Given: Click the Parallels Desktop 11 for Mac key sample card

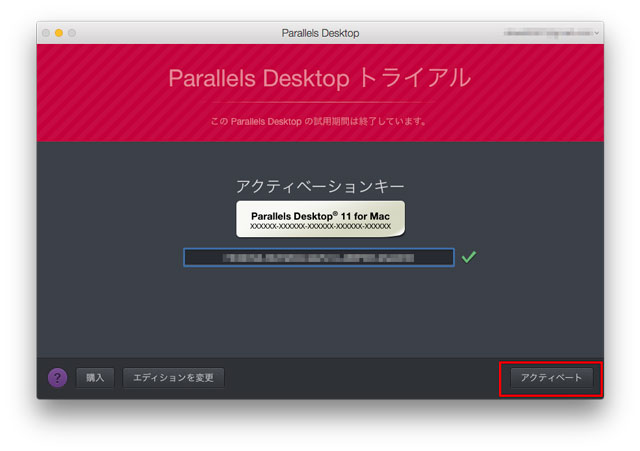Looking at the screenshot, I should pos(320,219).
